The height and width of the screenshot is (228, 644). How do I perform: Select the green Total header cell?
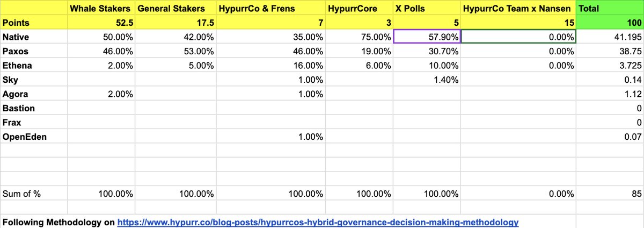click(610, 8)
